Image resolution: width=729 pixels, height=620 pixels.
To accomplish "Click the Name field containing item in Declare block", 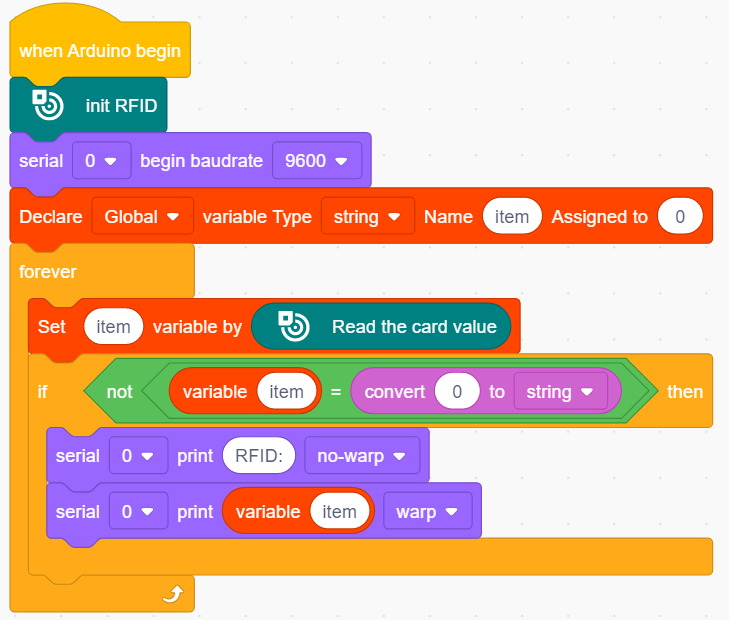I will (x=512, y=217).
